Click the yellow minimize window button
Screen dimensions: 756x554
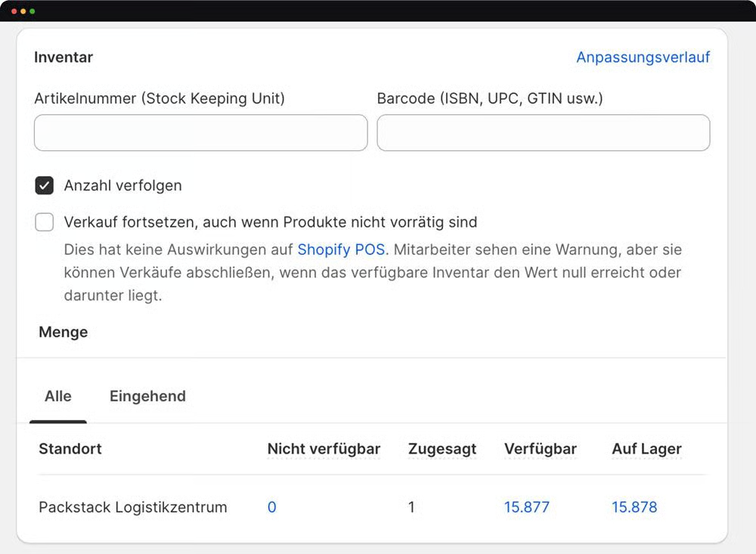[23, 11]
